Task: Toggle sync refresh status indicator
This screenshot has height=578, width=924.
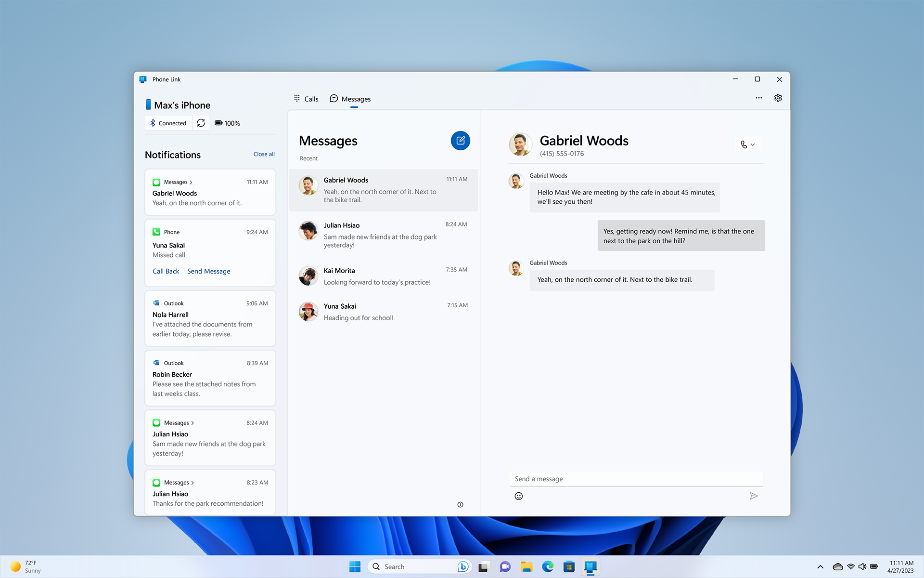Action: click(x=201, y=122)
